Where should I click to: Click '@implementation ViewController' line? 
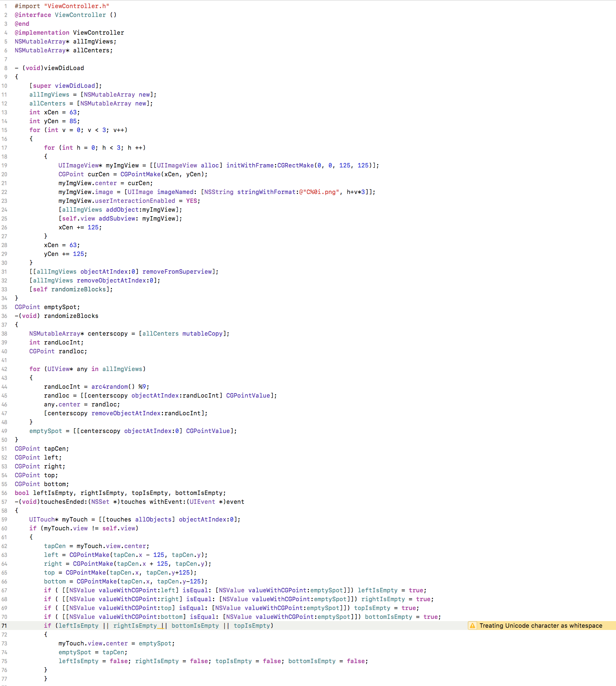click(69, 32)
